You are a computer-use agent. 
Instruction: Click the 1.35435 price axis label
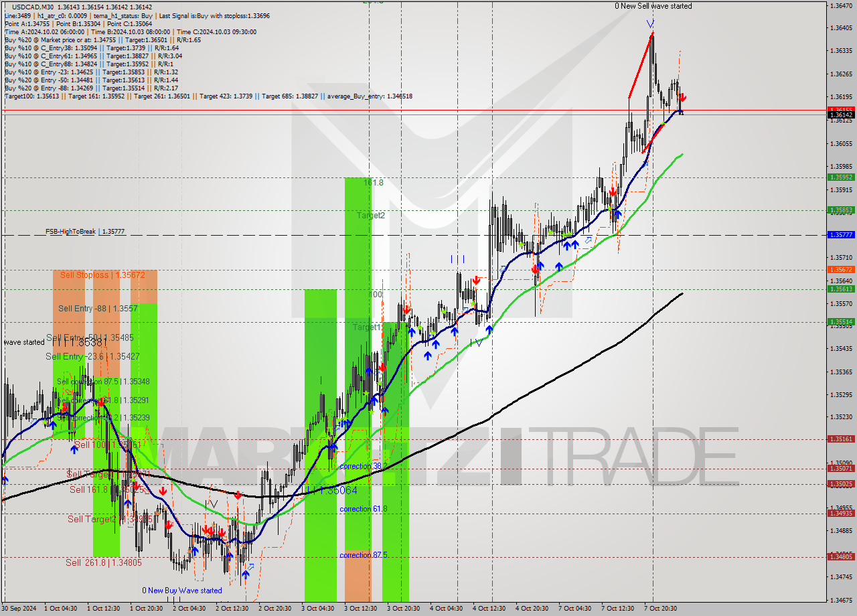[841, 349]
